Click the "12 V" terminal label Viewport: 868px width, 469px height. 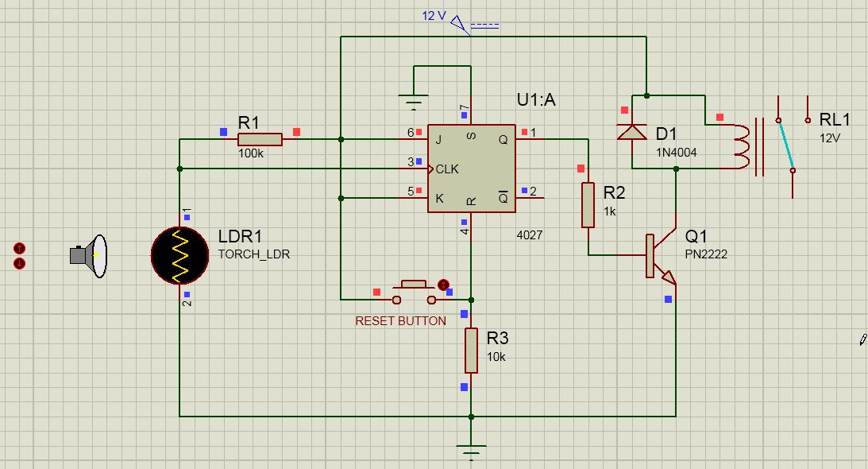(x=434, y=16)
